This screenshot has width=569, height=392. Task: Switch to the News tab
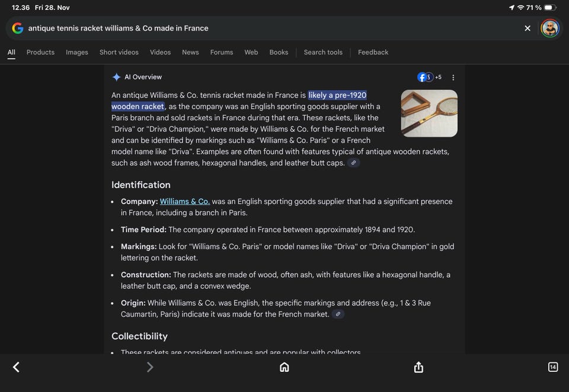[190, 52]
